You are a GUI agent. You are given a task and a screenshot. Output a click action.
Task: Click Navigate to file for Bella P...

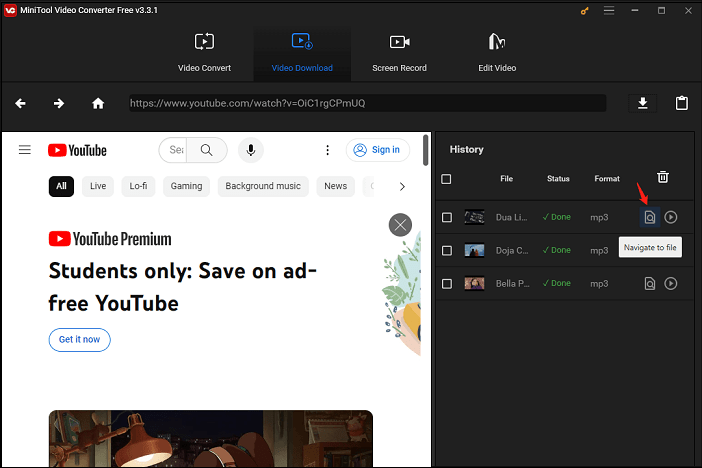(x=649, y=283)
